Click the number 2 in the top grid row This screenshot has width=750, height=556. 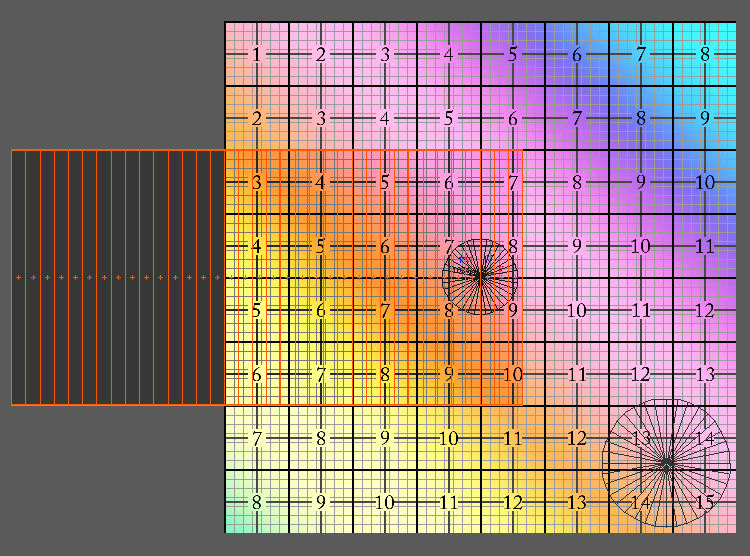point(321,54)
